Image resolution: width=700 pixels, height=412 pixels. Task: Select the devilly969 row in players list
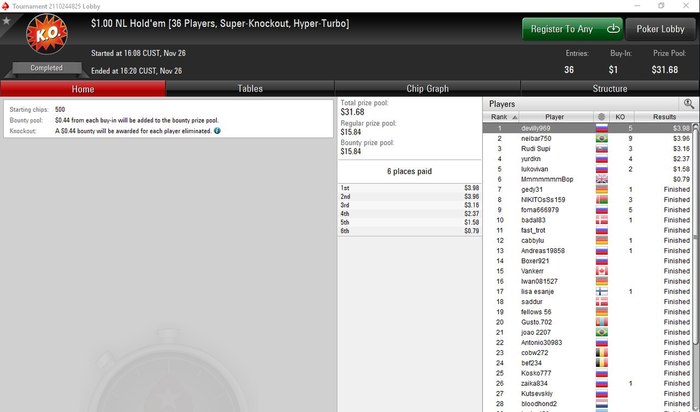click(x=588, y=128)
